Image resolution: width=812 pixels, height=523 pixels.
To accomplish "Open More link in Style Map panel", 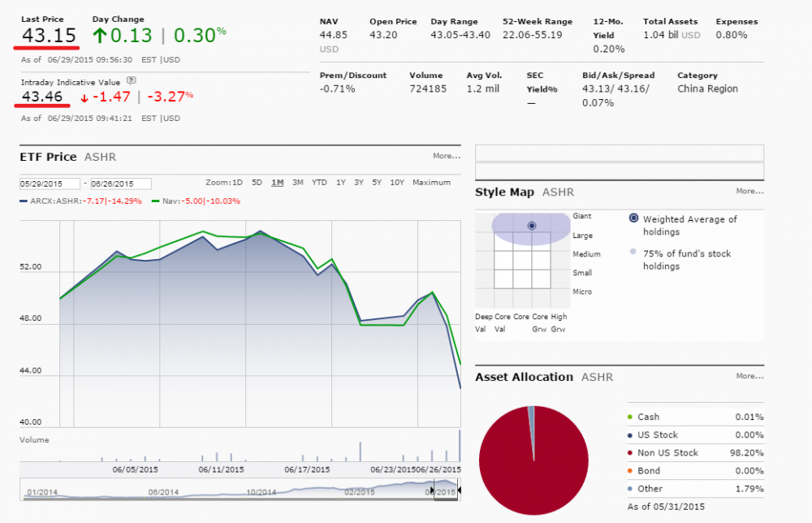I will (x=749, y=192).
